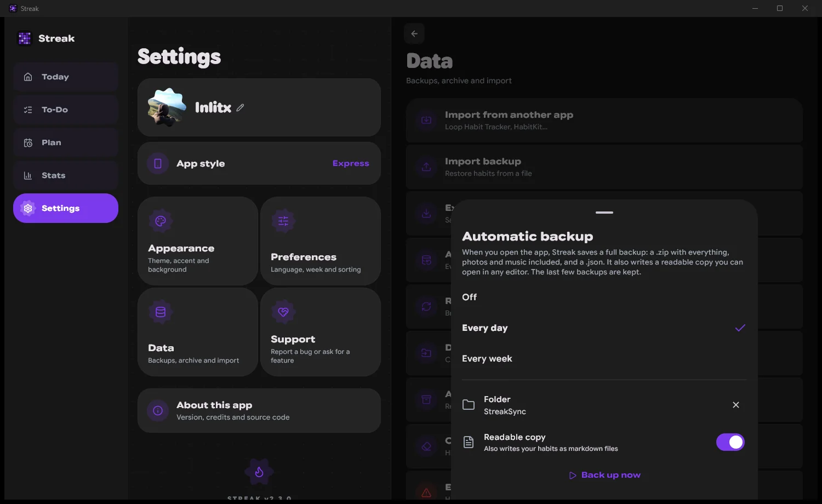Open the Support settings card

tap(321, 332)
